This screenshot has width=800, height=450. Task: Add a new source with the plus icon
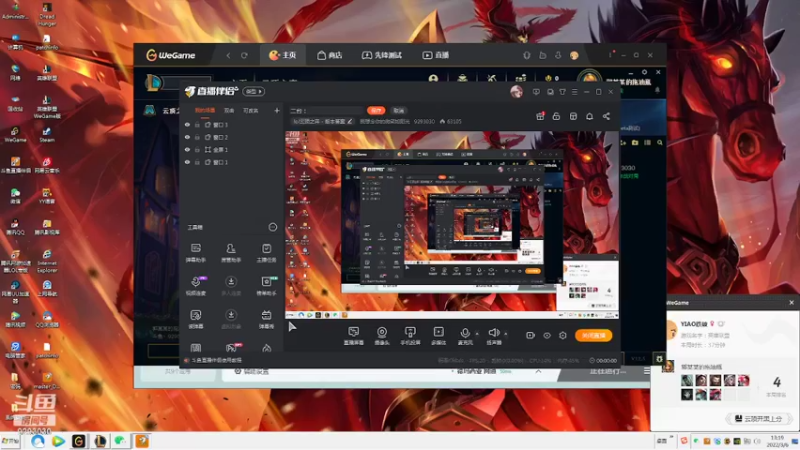click(x=277, y=110)
